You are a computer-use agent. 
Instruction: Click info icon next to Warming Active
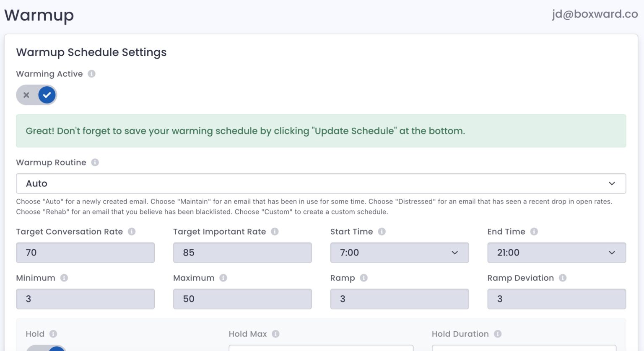coord(91,74)
